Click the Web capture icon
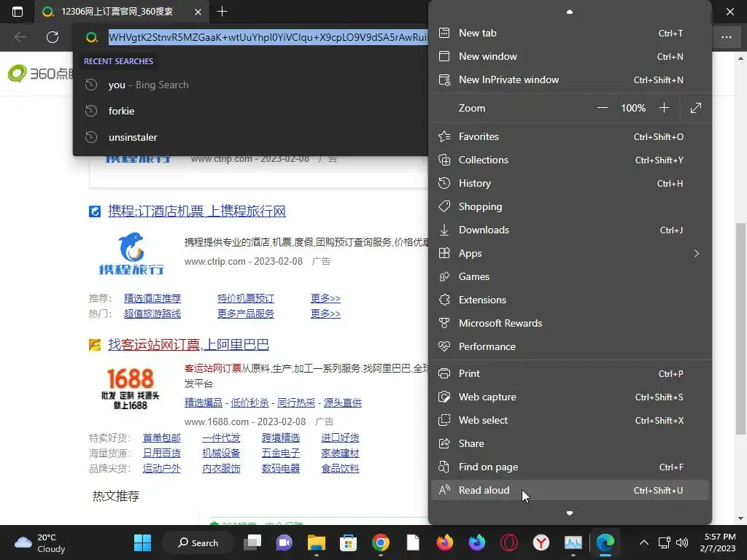The height and width of the screenshot is (560, 747). tap(444, 397)
